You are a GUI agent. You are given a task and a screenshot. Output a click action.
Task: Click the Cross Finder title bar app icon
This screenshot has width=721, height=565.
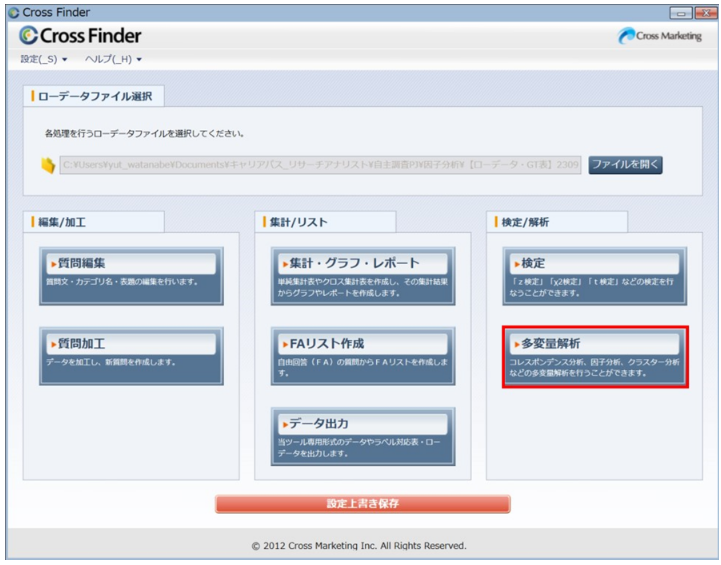point(12,12)
